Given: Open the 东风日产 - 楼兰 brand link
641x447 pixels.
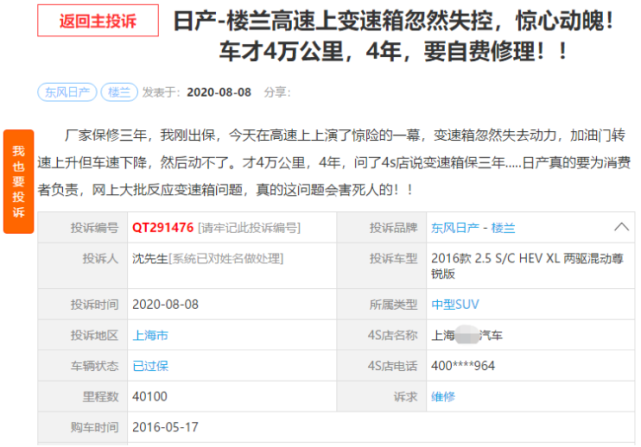Looking at the screenshot, I should click(473, 228).
